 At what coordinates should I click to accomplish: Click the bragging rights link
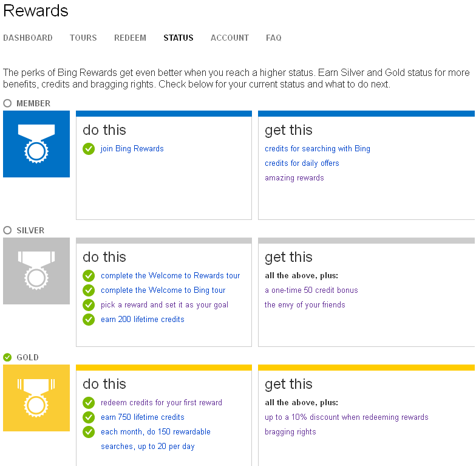(x=290, y=431)
